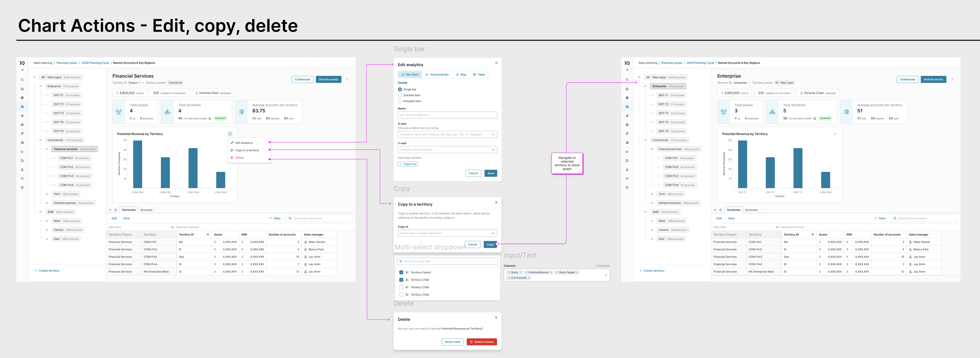Click Save in Edit analytics dialog
This screenshot has height=358, width=980.
[x=491, y=173]
